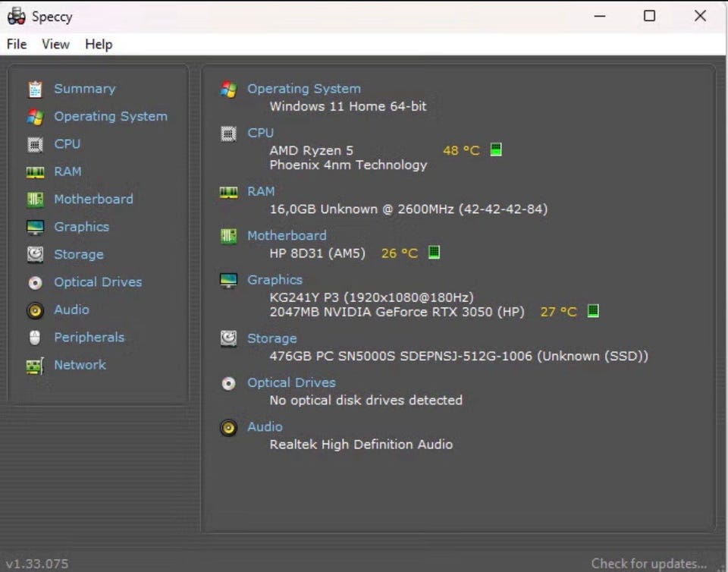Viewport: 728px width, 572px height.
Task: Select Operating System in the sidebar list
Action: [x=111, y=117]
